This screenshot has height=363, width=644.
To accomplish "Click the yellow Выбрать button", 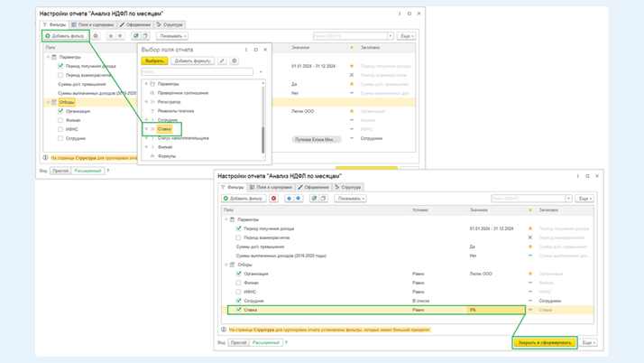I will pos(154,61).
